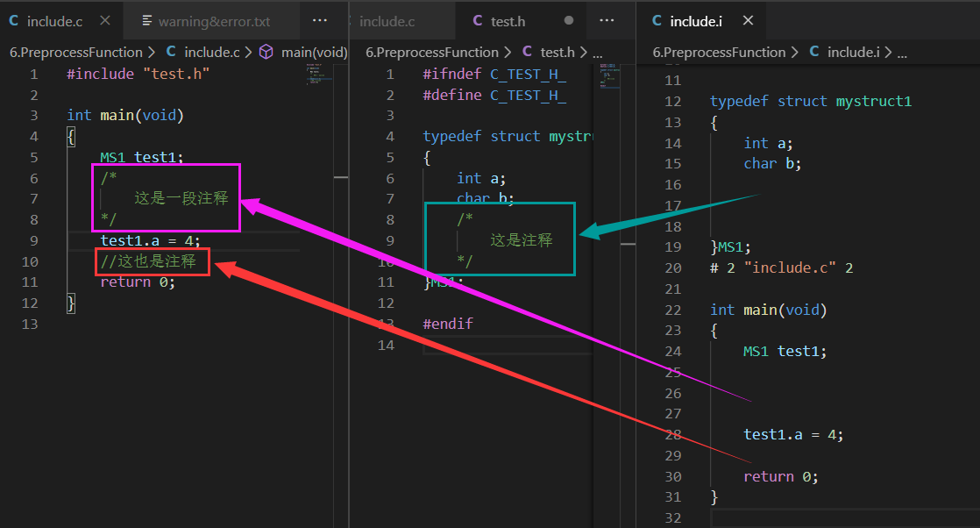Click 6.PreprocessFunction breadcrumb in right editor

pyautogui.click(x=719, y=53)
